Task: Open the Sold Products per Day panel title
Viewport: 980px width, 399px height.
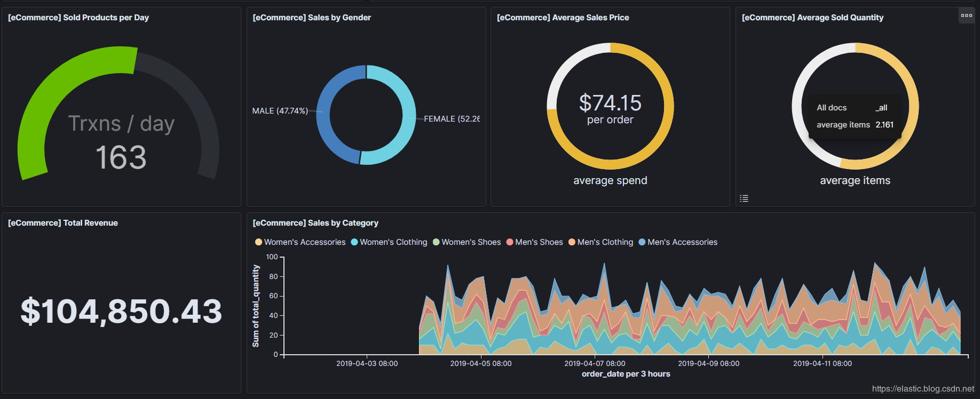Action: 78,18
